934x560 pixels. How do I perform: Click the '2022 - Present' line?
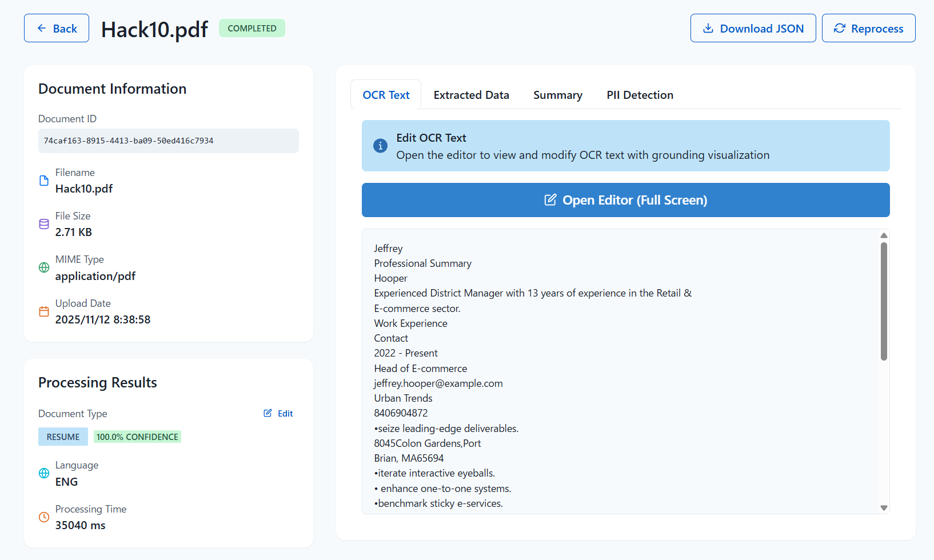pyautogui.click(x=406, y=353)
